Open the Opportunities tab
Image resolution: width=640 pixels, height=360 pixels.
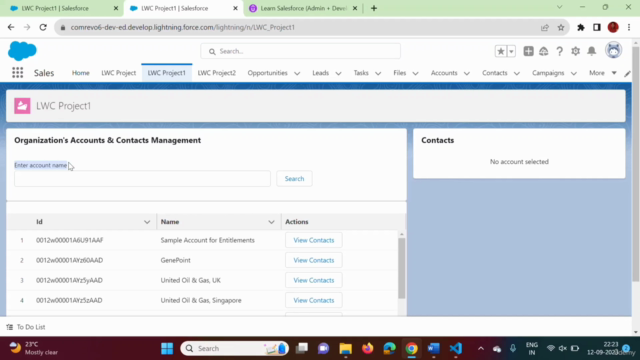tap(267, 73)
